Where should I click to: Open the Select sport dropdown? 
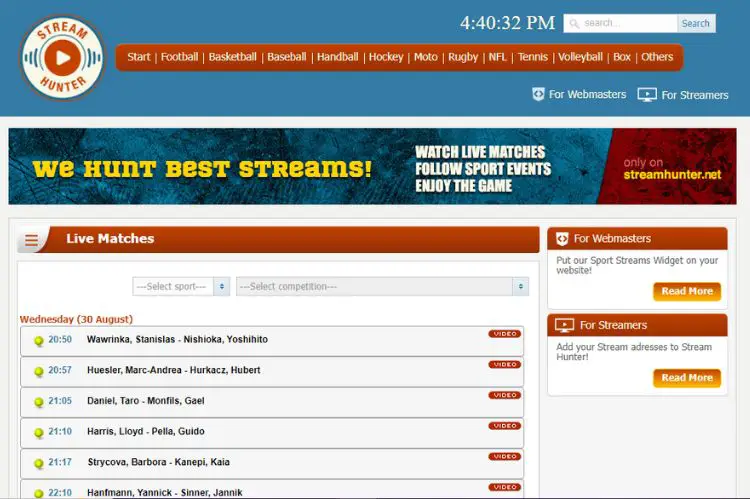(181, 287)
